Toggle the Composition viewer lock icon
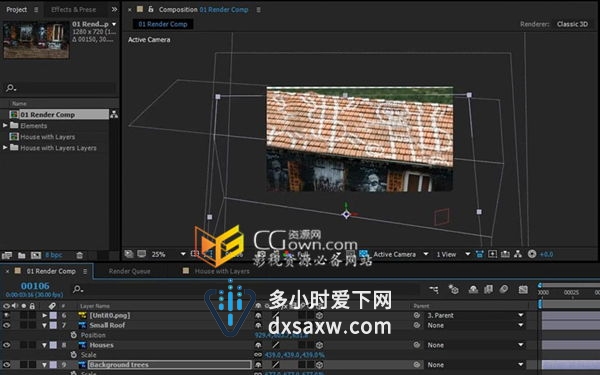 (x=151, y=9)
